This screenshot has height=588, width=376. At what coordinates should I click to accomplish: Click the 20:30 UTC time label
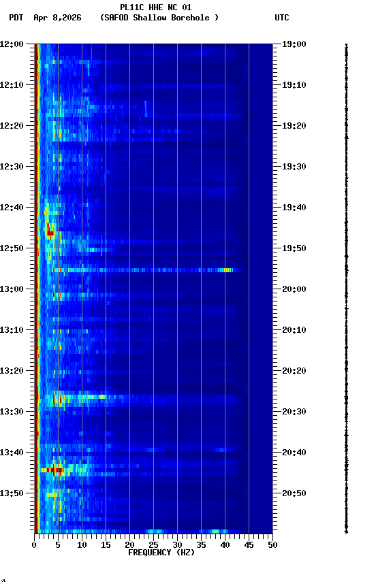click(294, 412)
